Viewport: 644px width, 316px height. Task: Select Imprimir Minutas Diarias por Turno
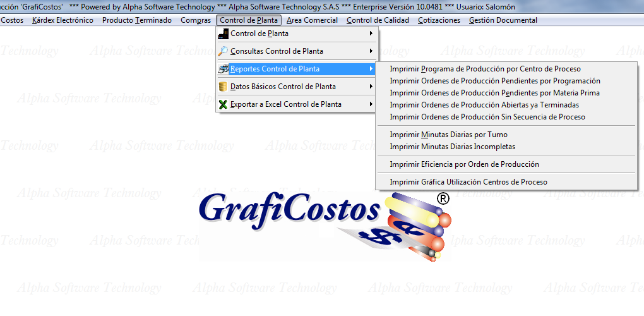(x=448, y=135)
